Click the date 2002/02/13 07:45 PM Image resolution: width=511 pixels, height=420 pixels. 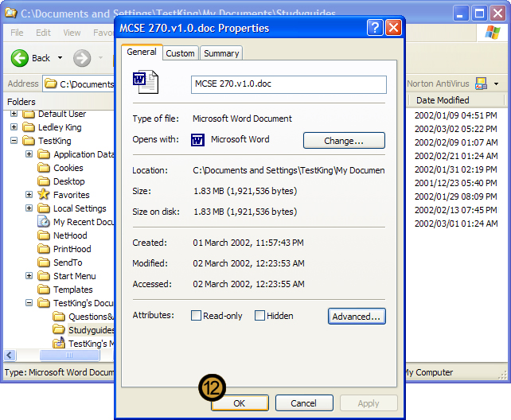[456, 210]
